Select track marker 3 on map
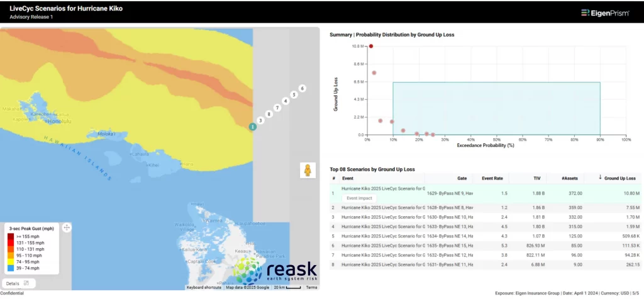This screenshot has height=299, width=644. pos(260,121)
